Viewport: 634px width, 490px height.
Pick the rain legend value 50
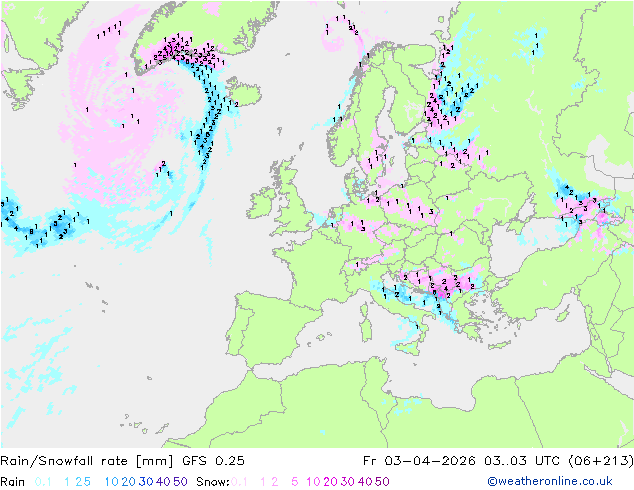click(180, 482)
